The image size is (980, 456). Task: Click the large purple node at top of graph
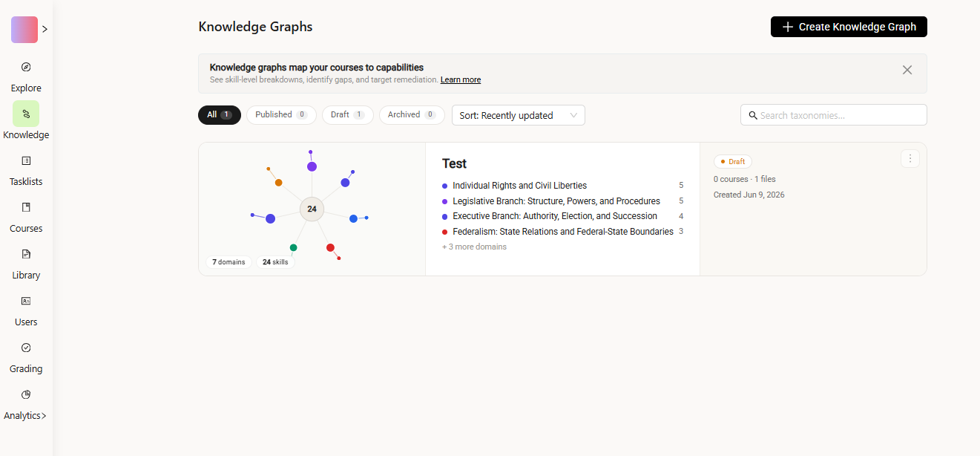click(312, 166)
